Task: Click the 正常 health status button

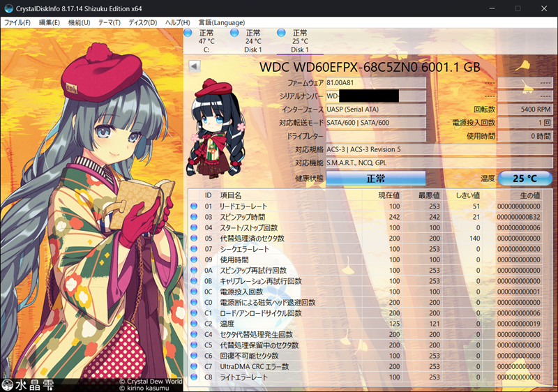Action: [x=376, y=179]
